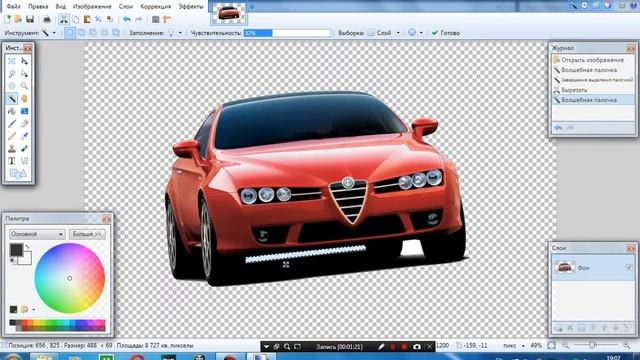Open the palette management dropdown arrow

point(33,310)
